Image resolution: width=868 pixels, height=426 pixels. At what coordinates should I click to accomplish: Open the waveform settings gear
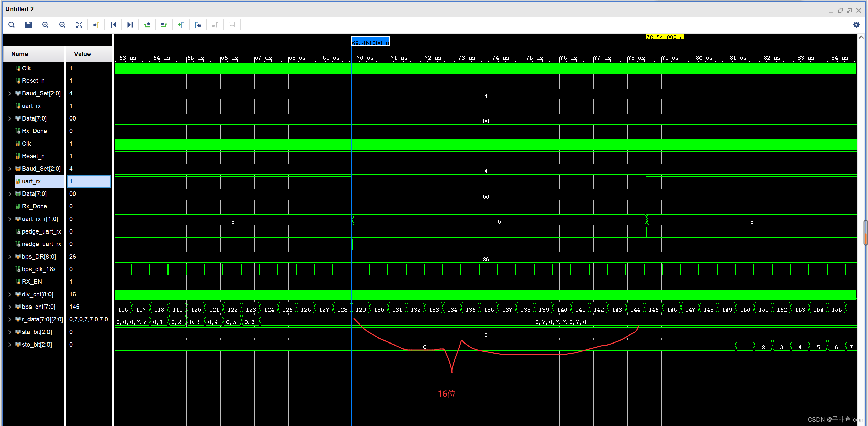click(x=856, y=25)
